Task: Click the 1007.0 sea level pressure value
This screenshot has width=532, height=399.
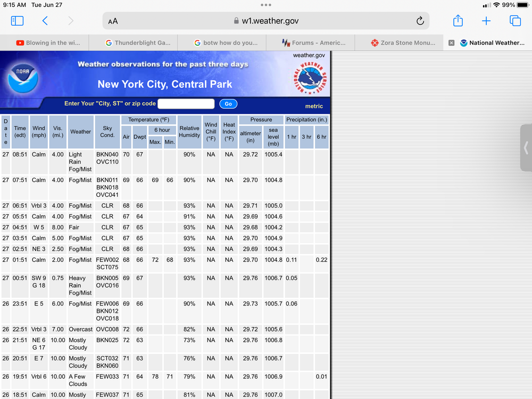Action: (x=273, y=395)
